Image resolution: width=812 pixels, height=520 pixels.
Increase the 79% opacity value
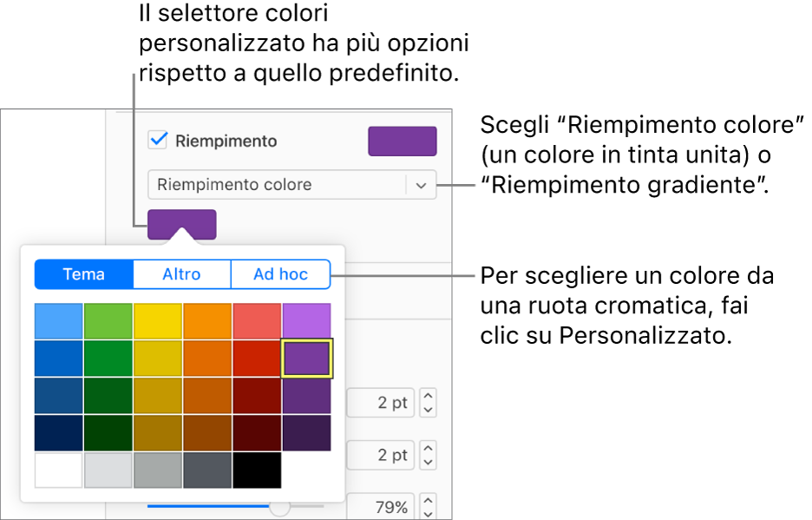tap(428, 501)
